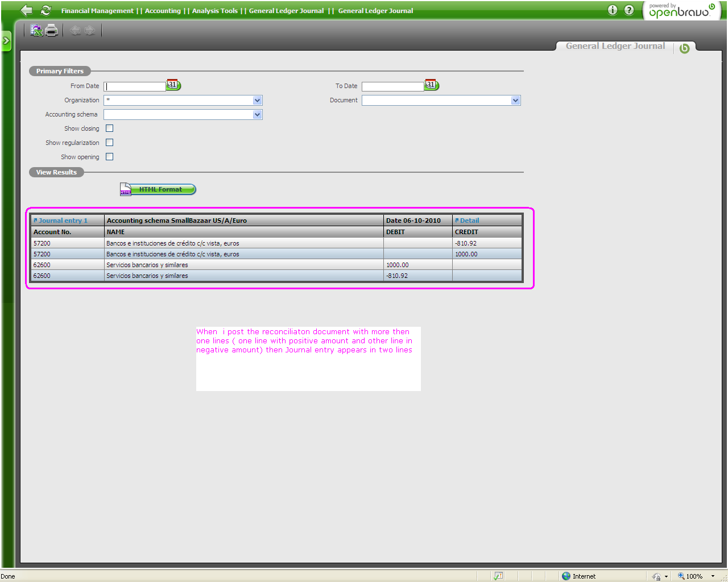Click the debit value -810.92
This screenshot has height=582, width=728.
397,276
